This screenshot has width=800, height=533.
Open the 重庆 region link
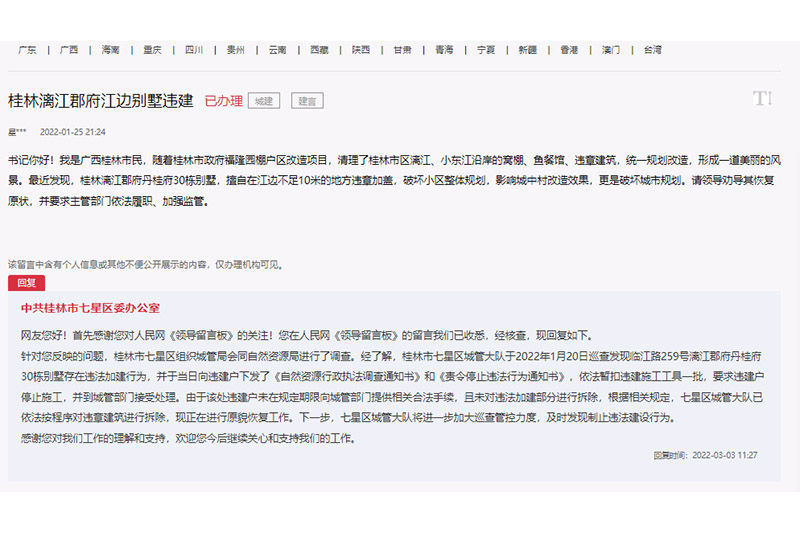pos(153,50)
